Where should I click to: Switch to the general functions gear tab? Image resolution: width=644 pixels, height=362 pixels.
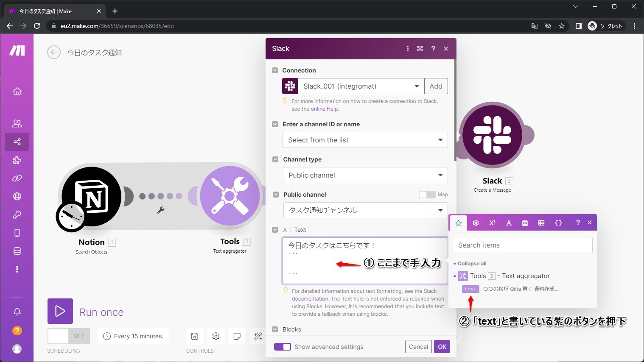[x=476, y=223]
